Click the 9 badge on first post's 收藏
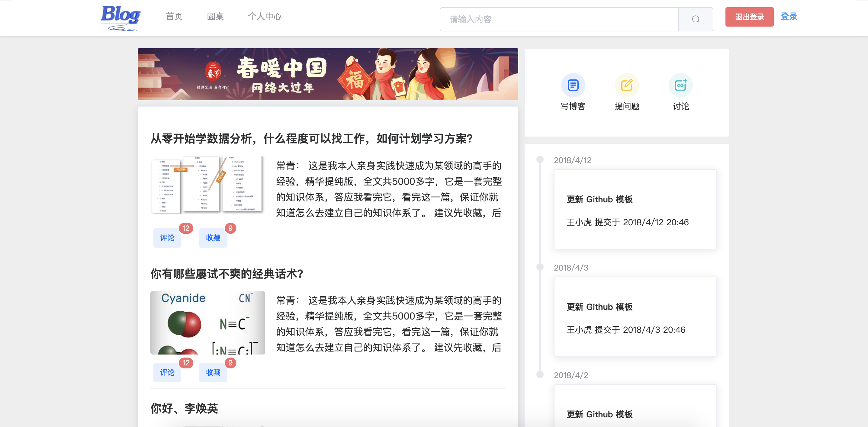Image resolution: width=868 pixels, height=427 pixels. point(230,228)
